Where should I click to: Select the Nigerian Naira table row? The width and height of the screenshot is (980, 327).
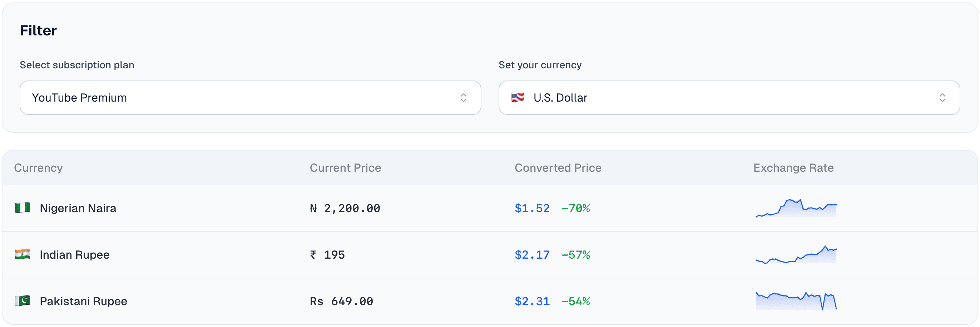tap(266, 208)
